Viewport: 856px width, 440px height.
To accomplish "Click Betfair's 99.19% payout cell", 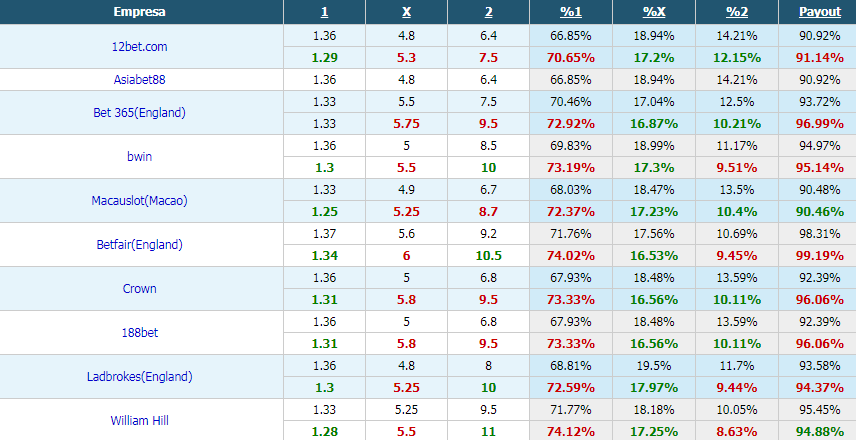I will click(820, 256).
